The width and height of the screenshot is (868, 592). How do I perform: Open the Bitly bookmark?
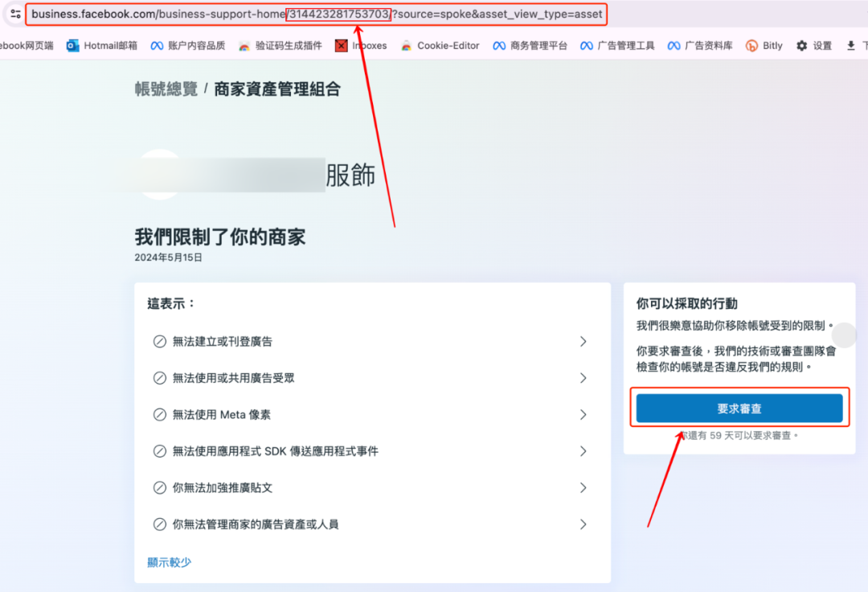764,46
